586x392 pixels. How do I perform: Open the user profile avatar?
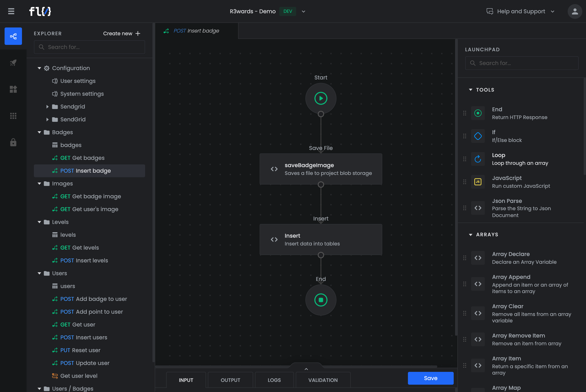575,11
